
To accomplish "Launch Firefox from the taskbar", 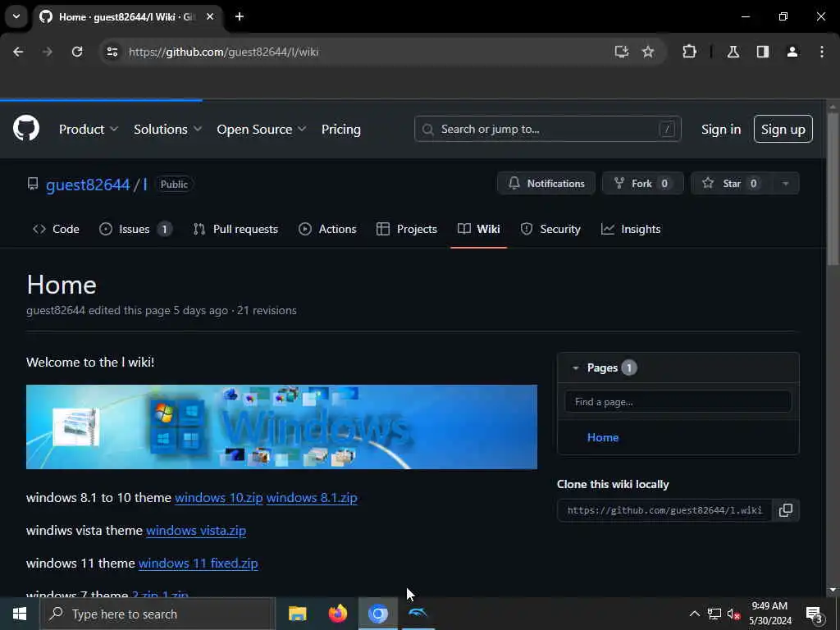I will point(337,614).
